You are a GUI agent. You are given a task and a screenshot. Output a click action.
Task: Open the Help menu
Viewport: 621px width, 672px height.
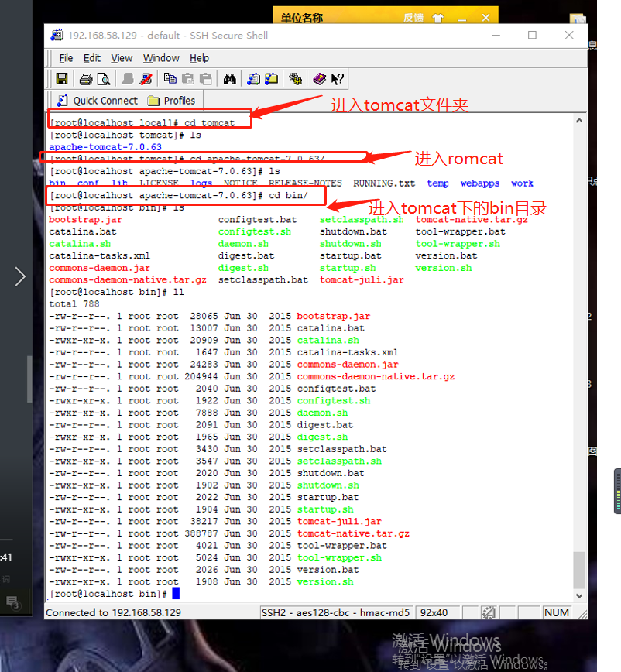point(199,58)
